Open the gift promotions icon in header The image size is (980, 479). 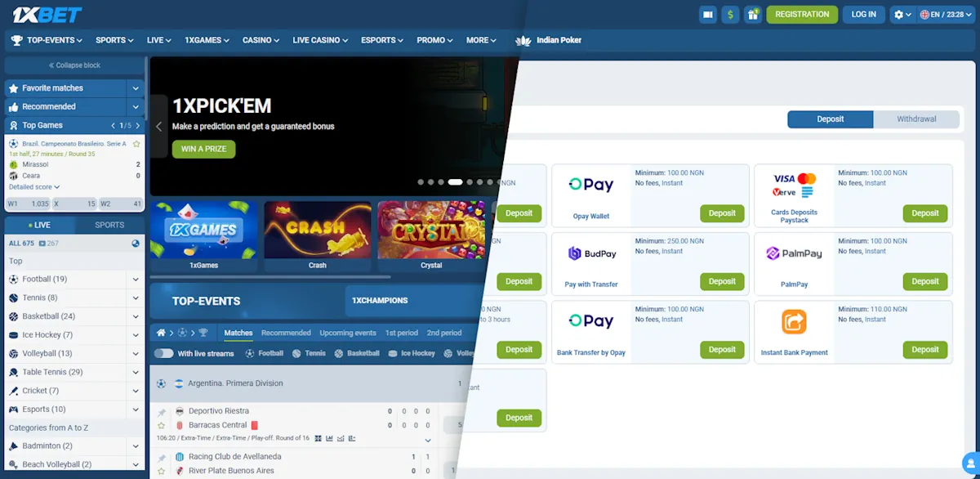[753, 14]
